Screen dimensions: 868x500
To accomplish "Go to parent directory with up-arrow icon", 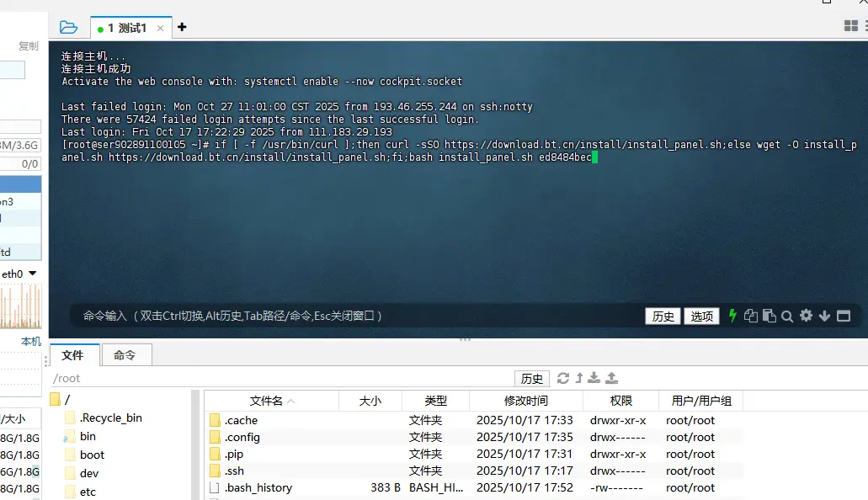I will click(580, 379).
